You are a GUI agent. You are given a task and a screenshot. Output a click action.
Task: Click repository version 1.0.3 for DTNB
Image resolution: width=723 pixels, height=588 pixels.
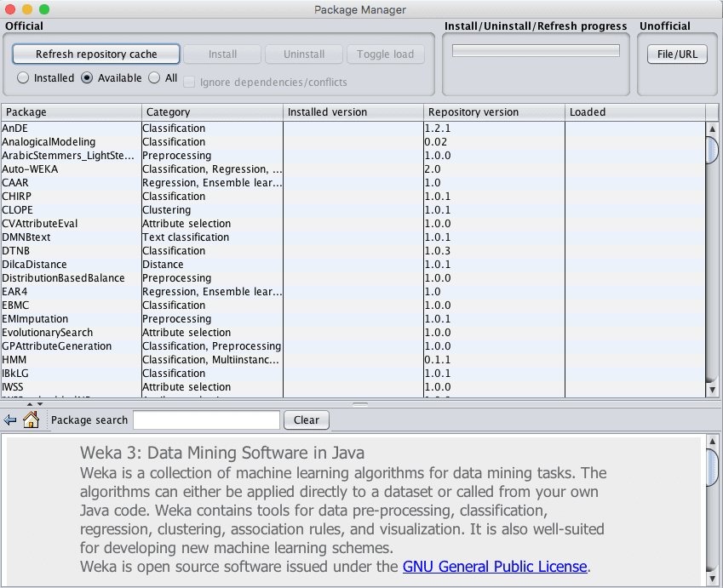[x=494, y=251]
